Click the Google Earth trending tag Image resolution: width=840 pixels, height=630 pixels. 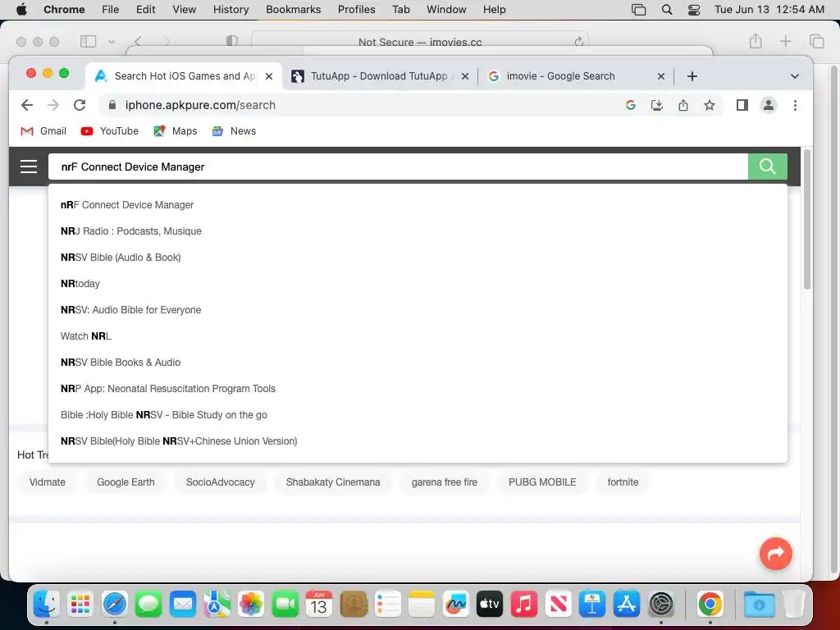(126, 482)
